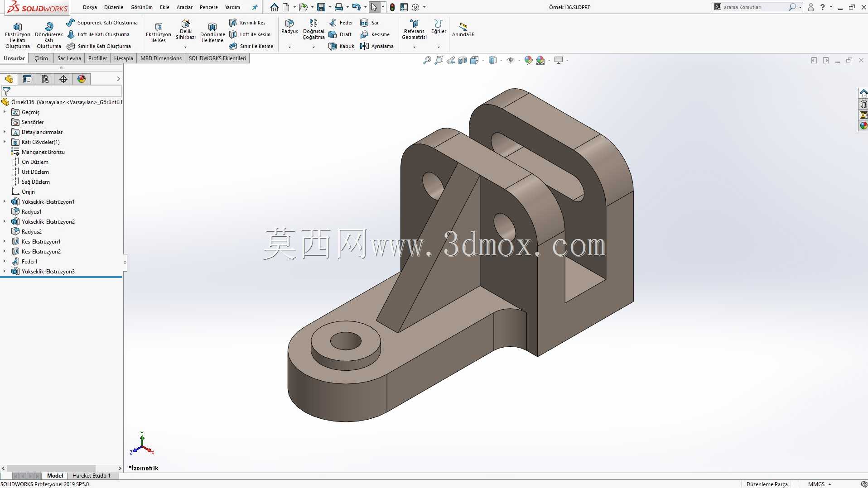Click the Anında3B tool
The width and height of the screenshot is (868, 488).
(x=463, y=30)
